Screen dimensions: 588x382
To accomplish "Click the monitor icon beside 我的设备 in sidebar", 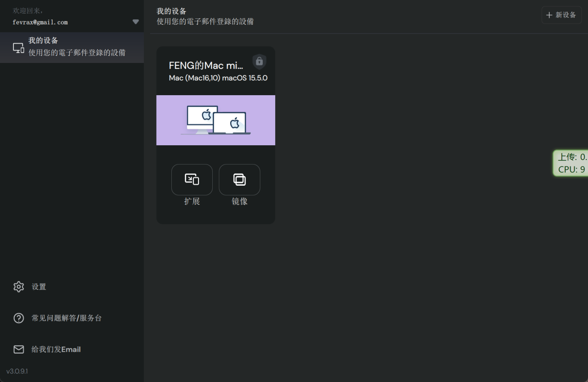I will (18, 47).
